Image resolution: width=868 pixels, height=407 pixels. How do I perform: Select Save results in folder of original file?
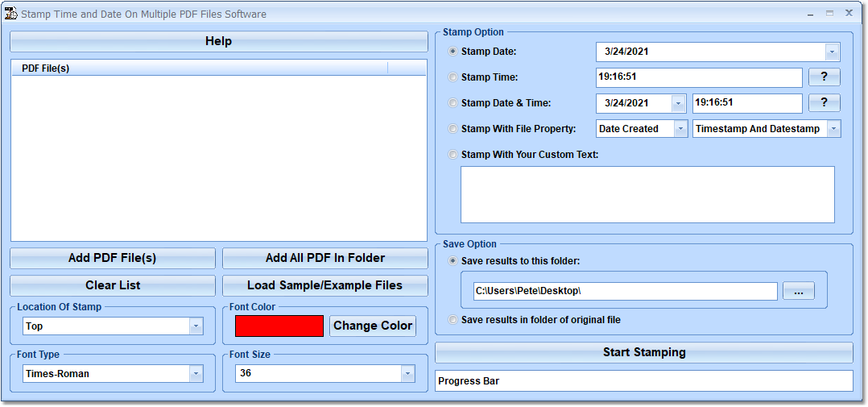click(x=453, y=320)
